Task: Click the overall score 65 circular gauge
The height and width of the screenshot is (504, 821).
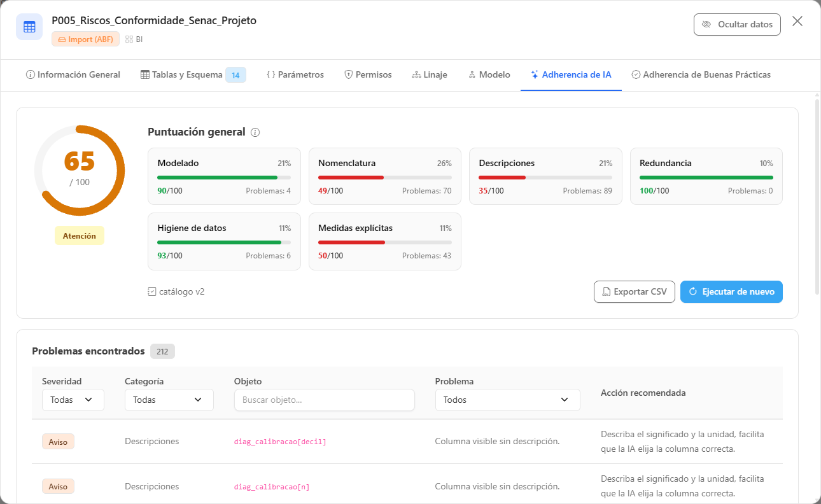Action: tap(80, 171)
